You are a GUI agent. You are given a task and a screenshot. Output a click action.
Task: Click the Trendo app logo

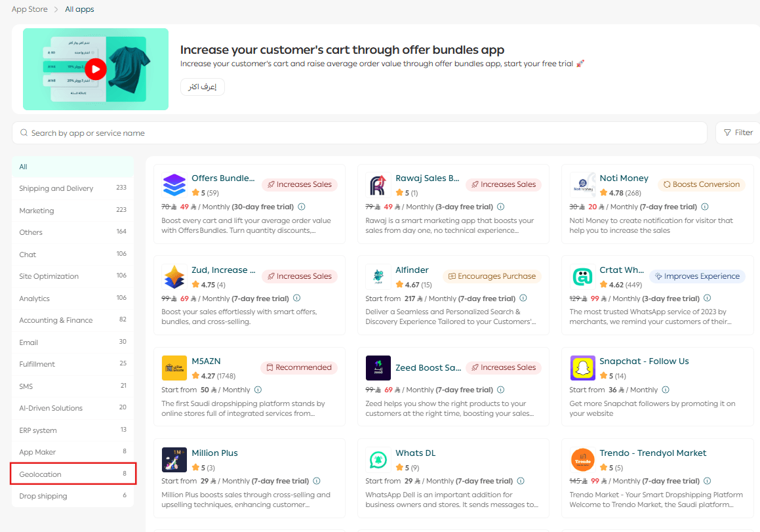582,460
